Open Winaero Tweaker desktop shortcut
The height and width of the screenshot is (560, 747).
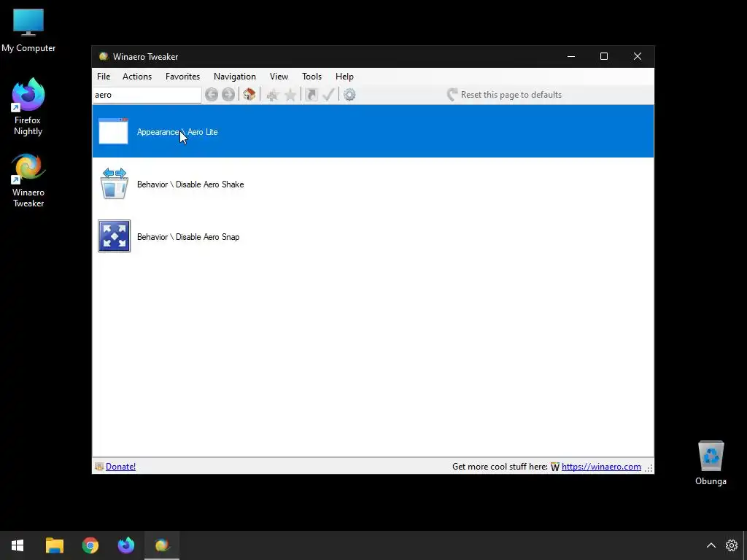28,180
